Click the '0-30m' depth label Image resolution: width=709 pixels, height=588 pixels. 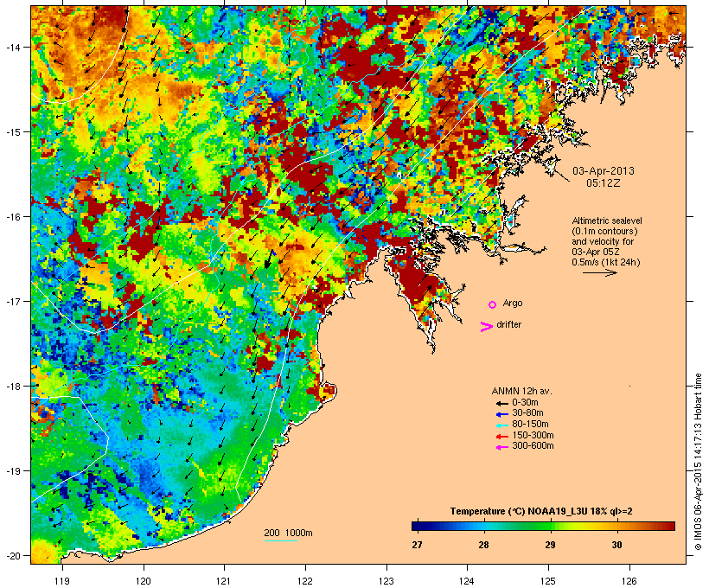tap(525, 403)
